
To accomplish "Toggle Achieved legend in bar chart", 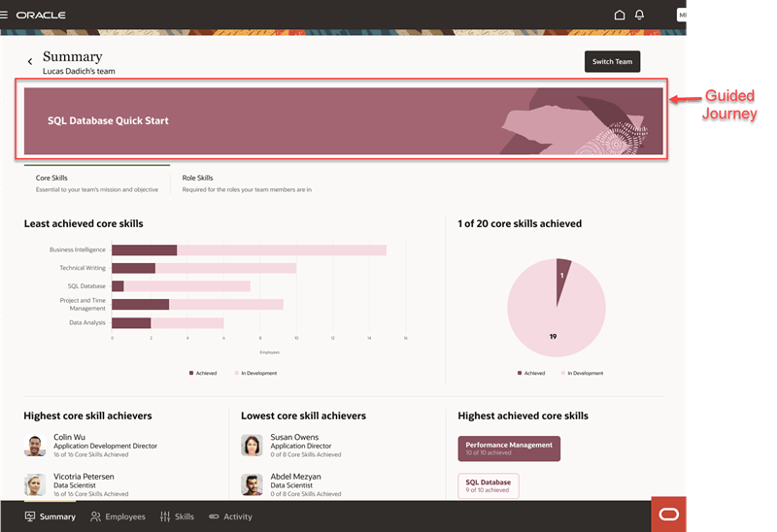I will pos(203,373).
